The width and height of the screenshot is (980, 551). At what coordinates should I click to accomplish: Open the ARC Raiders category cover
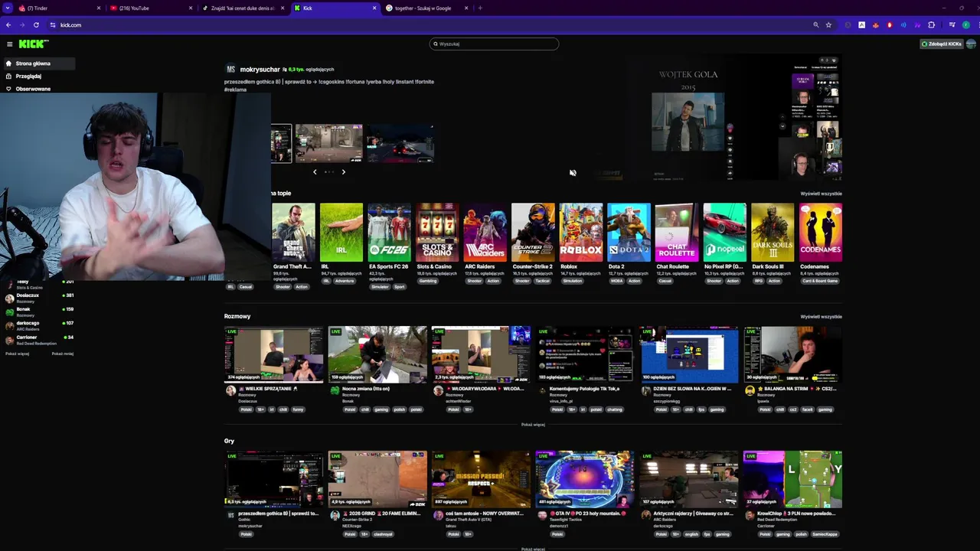pos(485,232)
